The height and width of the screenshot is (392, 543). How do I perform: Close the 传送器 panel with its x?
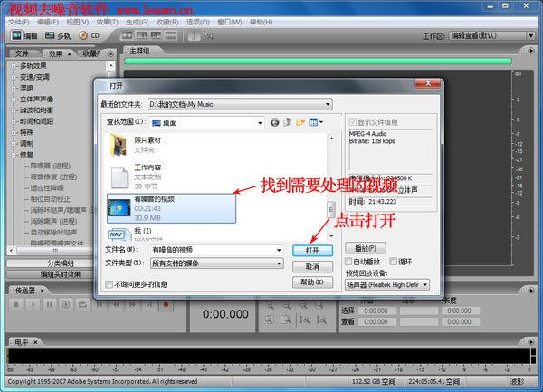pos(43,291)
